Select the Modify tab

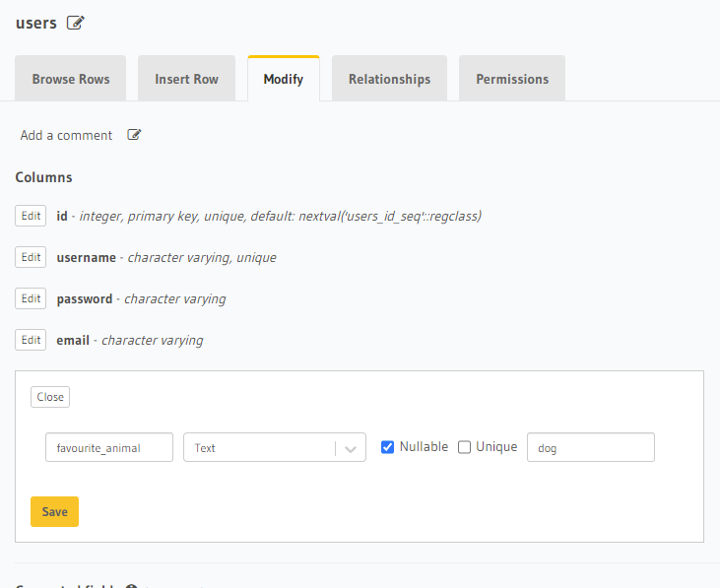[283, 79]
